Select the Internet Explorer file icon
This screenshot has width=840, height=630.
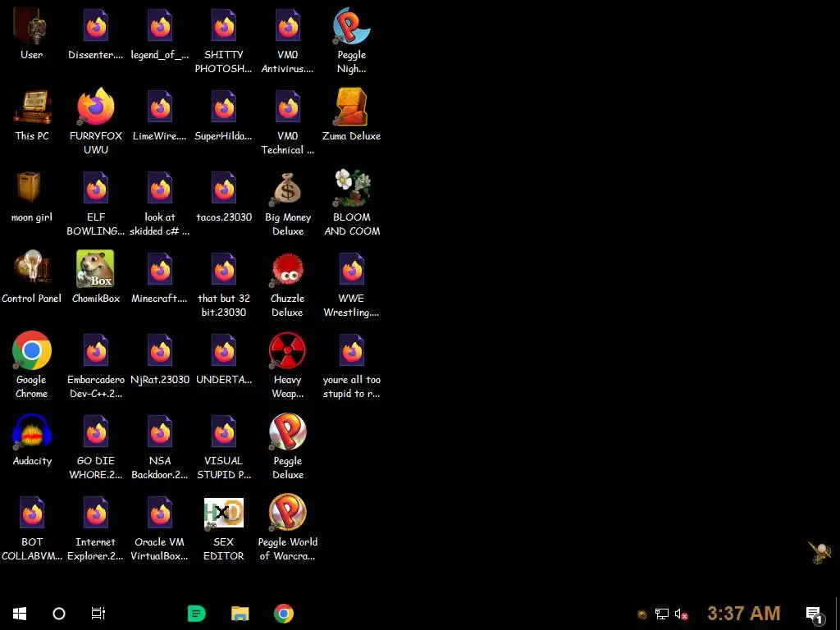coord(96,513)
